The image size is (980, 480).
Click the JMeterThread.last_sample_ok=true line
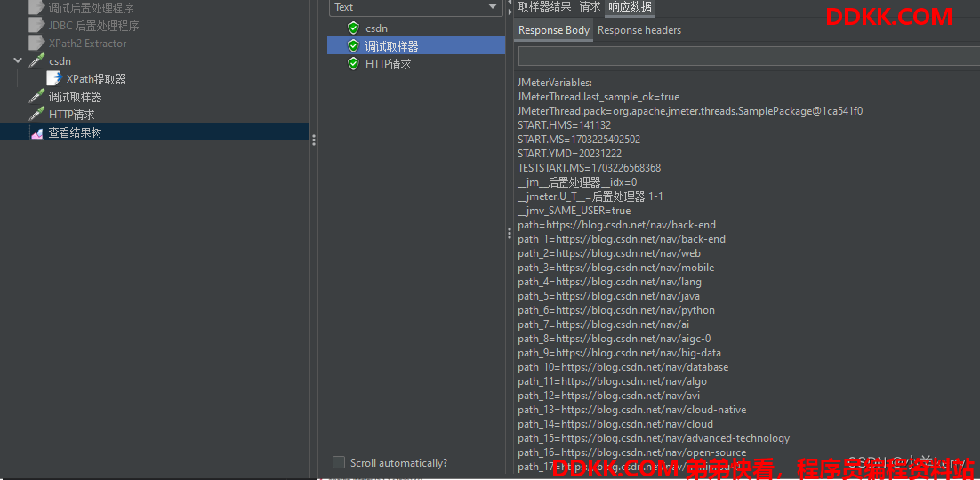point(598,97)
